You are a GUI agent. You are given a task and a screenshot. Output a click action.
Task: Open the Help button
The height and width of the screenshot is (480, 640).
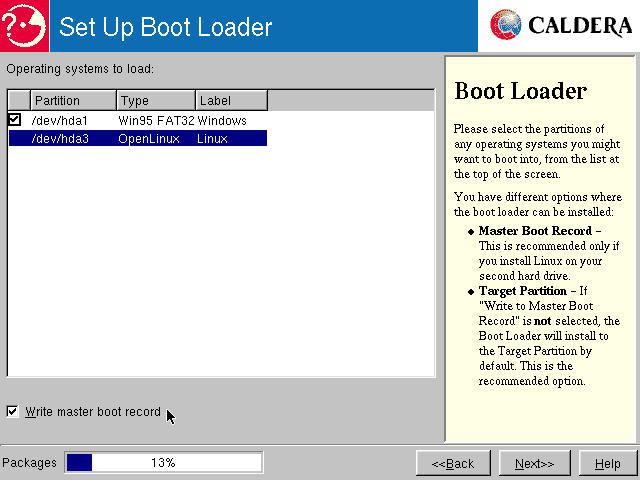(607, 463)
